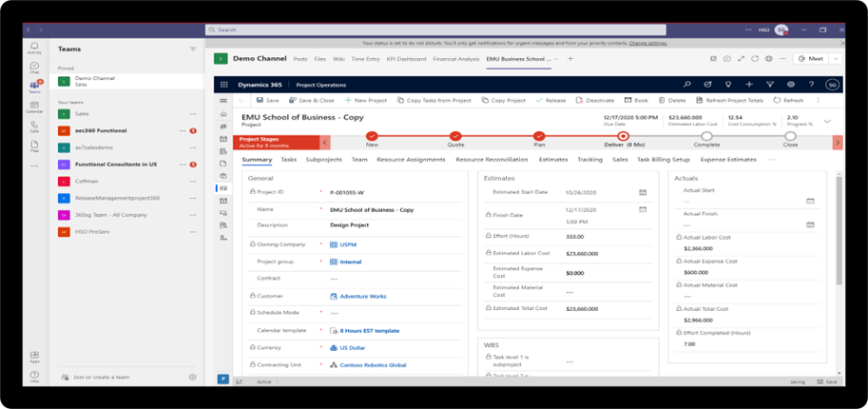
Task: Click the quick create plus icon
Action: click(x=749, y=85)
